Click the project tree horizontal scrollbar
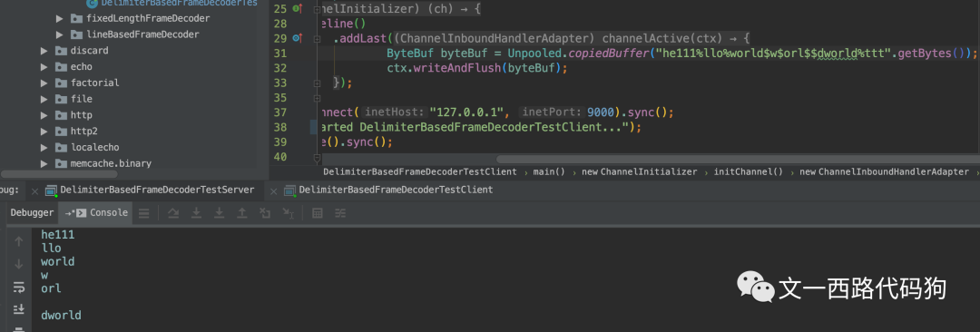This screenshot has height=332, width=980. coord(58,174)
